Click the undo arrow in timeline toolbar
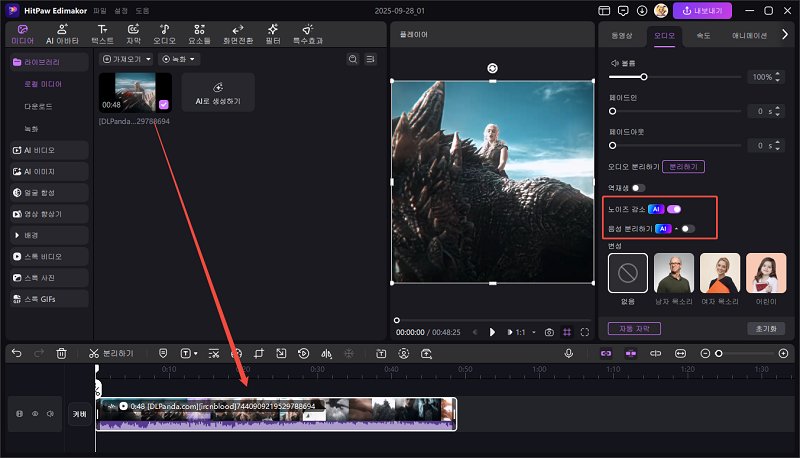The height and width of the screenshot is (458, 800). tap(16, 353)
